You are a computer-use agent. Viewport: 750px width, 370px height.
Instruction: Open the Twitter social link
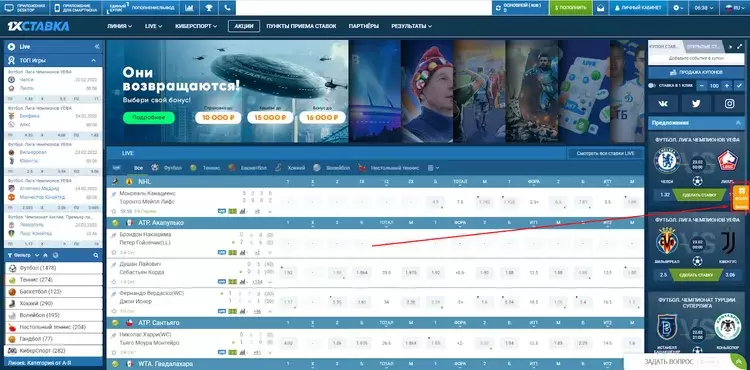pos(696,104)
